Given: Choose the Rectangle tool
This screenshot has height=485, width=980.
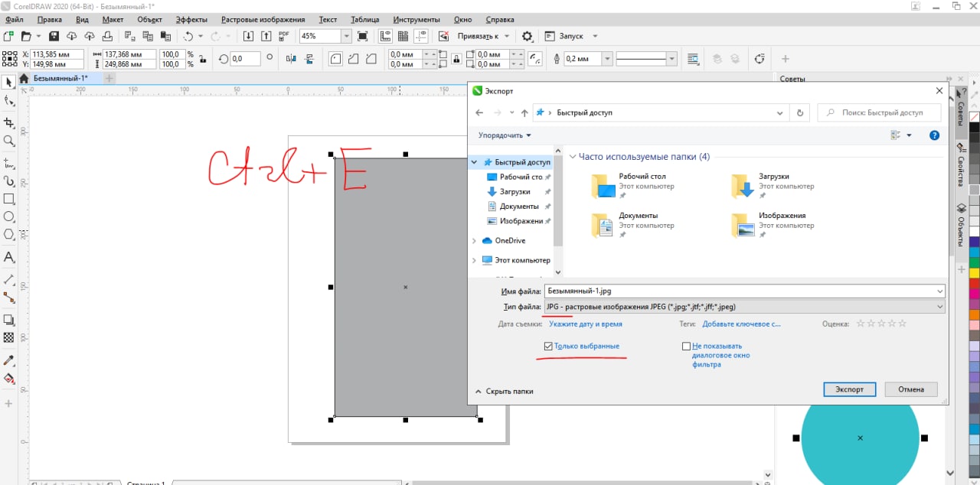Looking at the screenshot, I should pos(9,199).
